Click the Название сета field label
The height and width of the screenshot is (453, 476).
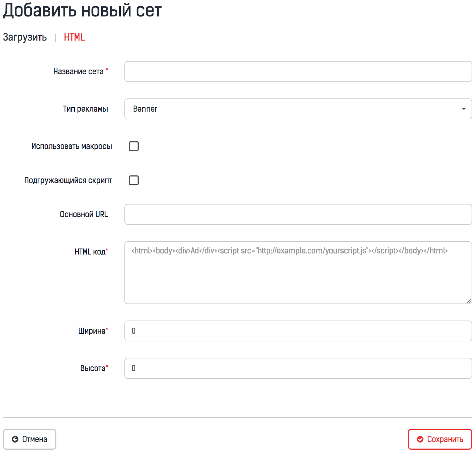pyautogui.click(x=78, y=72)
